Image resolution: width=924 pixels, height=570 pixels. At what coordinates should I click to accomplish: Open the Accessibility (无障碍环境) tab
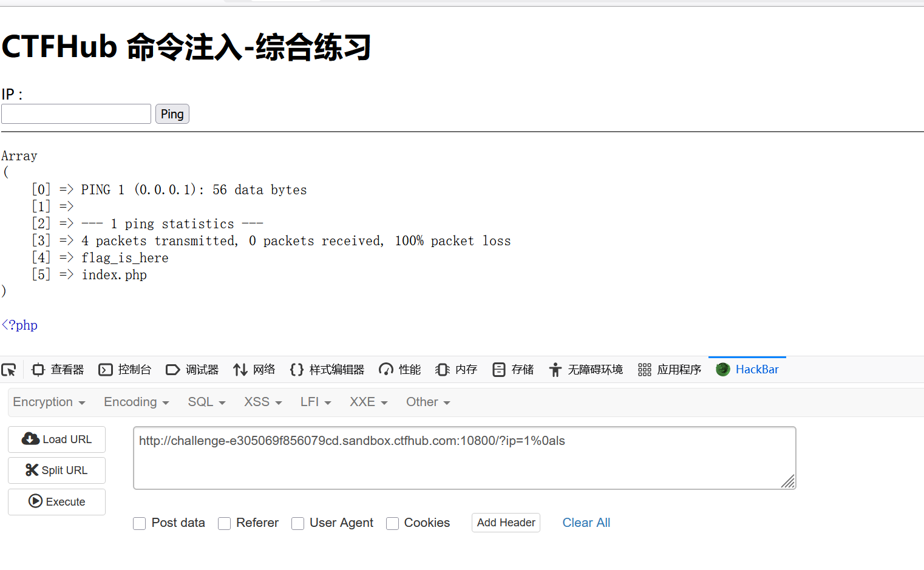(x=586, y=370)
